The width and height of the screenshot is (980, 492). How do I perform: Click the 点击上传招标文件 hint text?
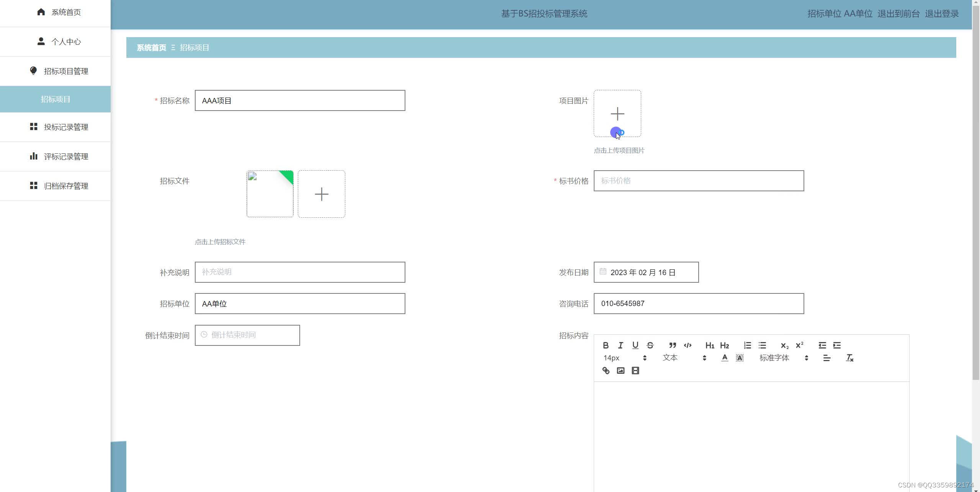coord(220,242)
